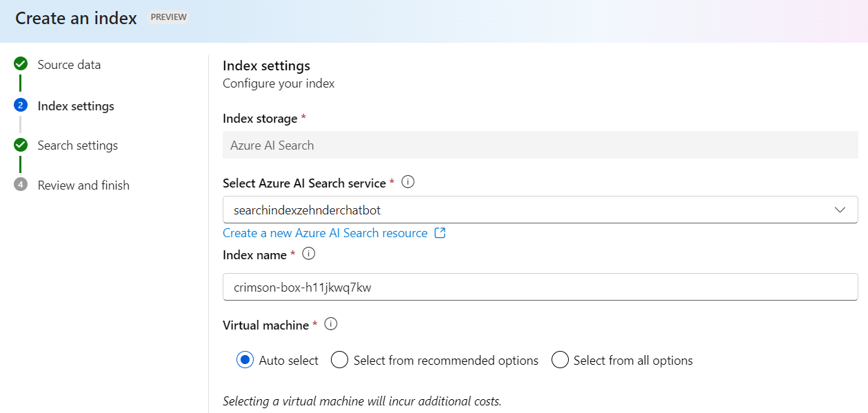Open the searchindexzehnderchatbot service combo box
This screenshot has width=868, height=413.
coord(540,210)
